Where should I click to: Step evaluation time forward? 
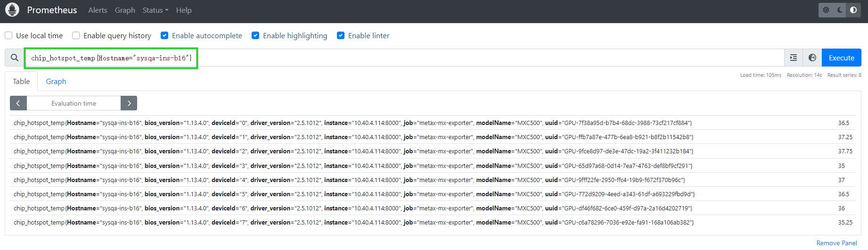click(x=129, y=103)
